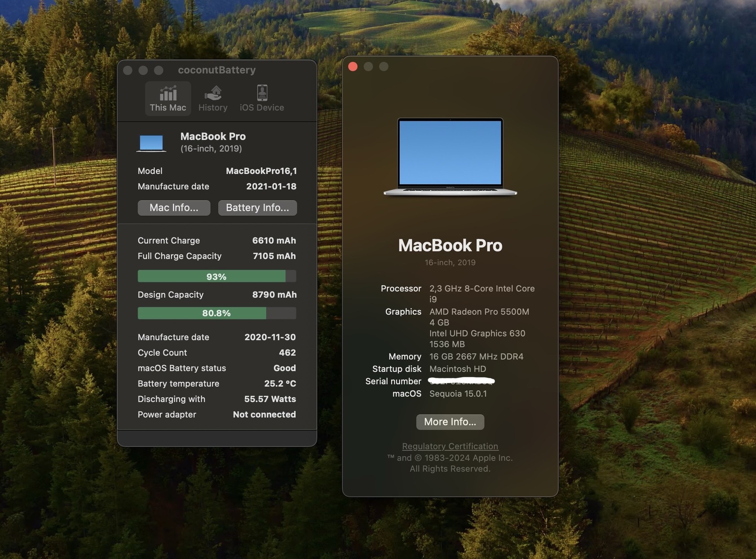Click the large MacBook picture in About window
Viewport: 756px width, 559px height.
pyautogui.click(x=450, y=157)
